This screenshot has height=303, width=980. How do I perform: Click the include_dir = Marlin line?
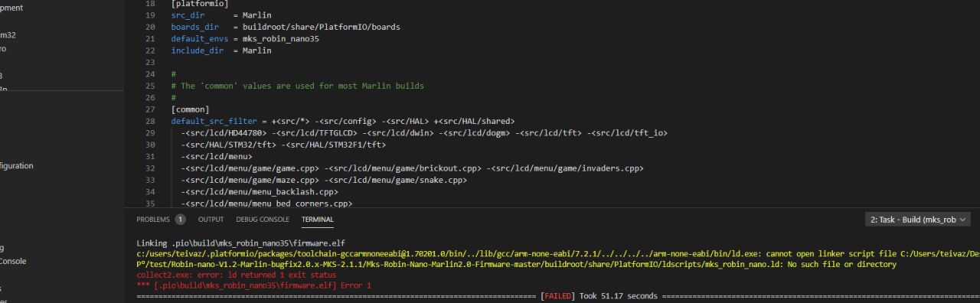220,50
